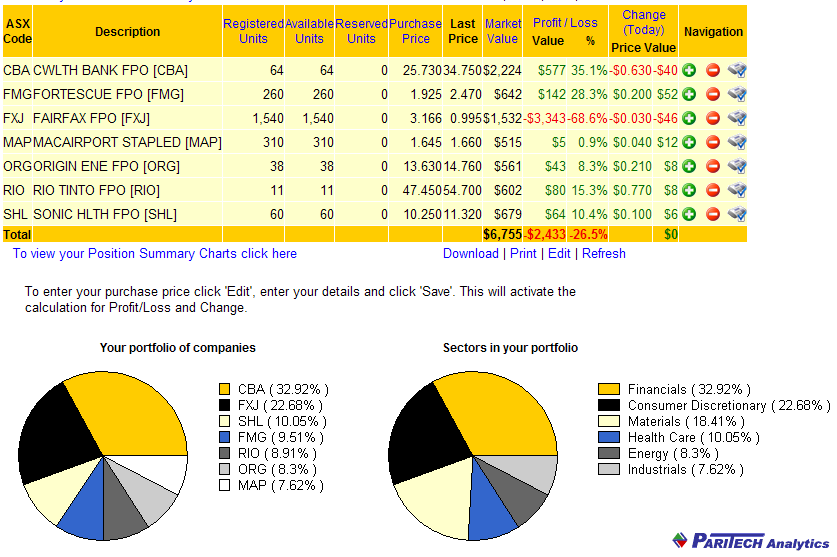Open the details icon for RIO row
The image size is (837, 557).
pos(737,190)
